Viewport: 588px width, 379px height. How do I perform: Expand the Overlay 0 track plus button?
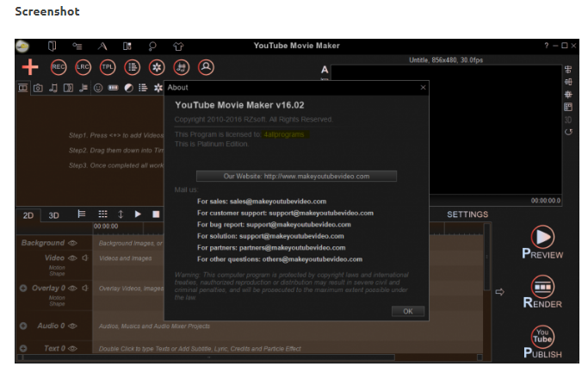click(x=23, y=289)
